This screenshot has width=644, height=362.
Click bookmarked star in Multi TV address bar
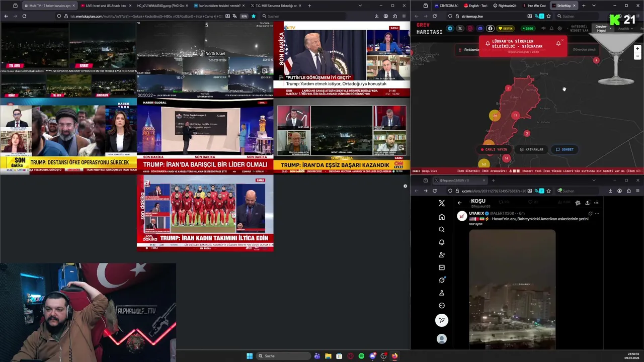pos(254,16)
